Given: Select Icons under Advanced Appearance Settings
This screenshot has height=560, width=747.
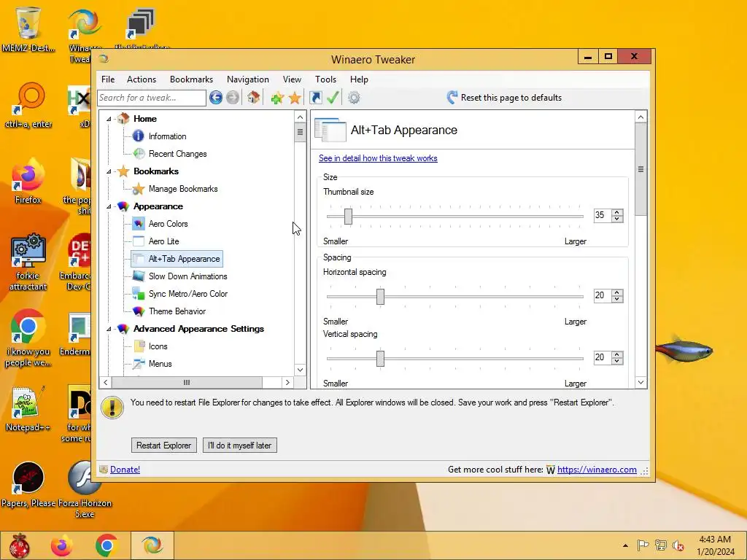Looking at the screenshot, I should coord(158,346).
